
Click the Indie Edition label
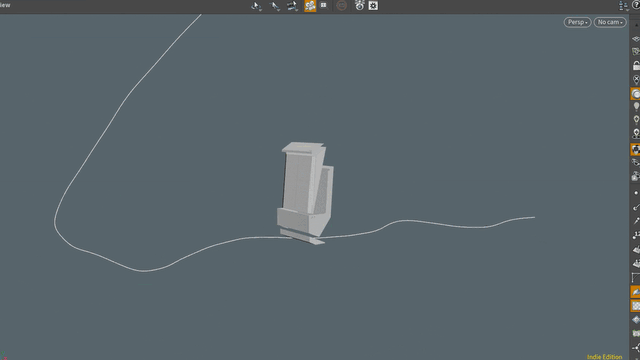tap(604, 357)
